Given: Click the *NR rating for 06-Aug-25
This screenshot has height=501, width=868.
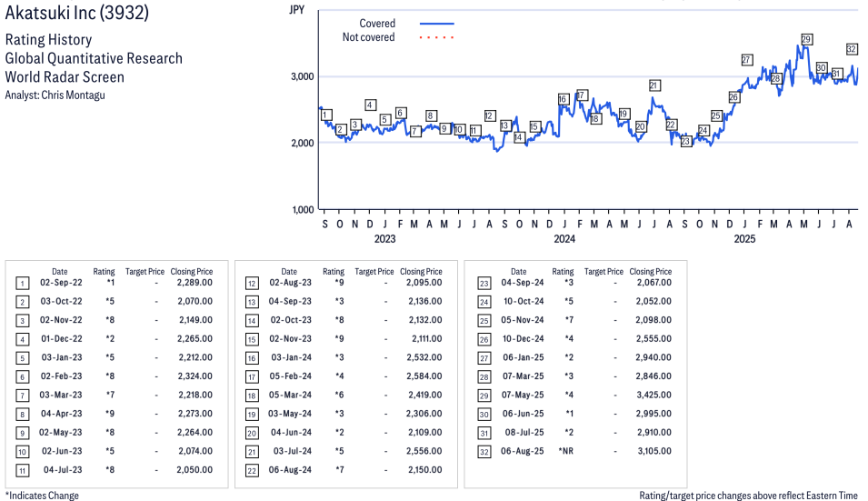Looking at the screenshot, I should 565,451.
